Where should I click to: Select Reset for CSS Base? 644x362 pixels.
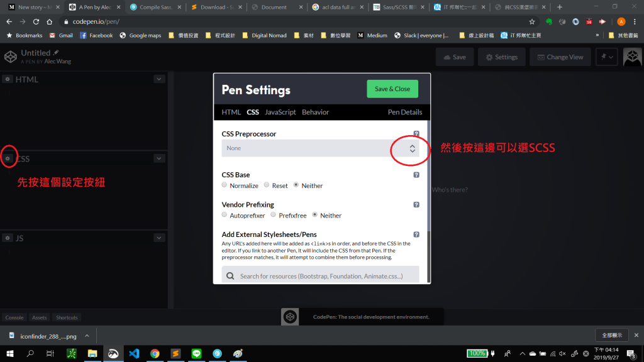267,185
